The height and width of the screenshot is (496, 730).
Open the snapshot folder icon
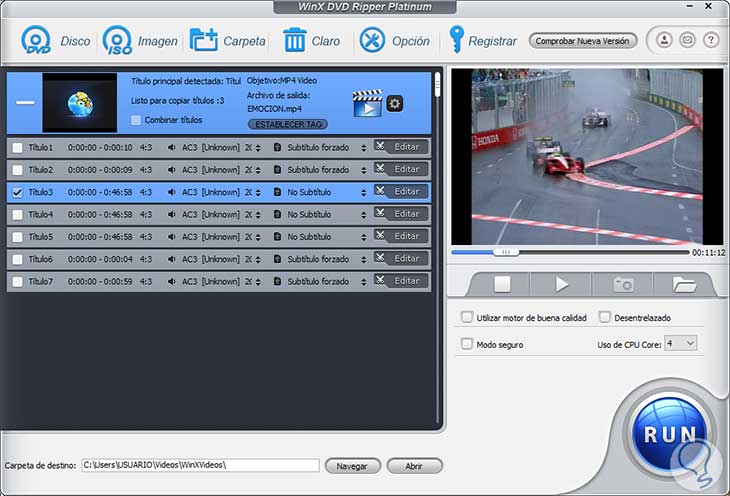click(x=683, y=284)
